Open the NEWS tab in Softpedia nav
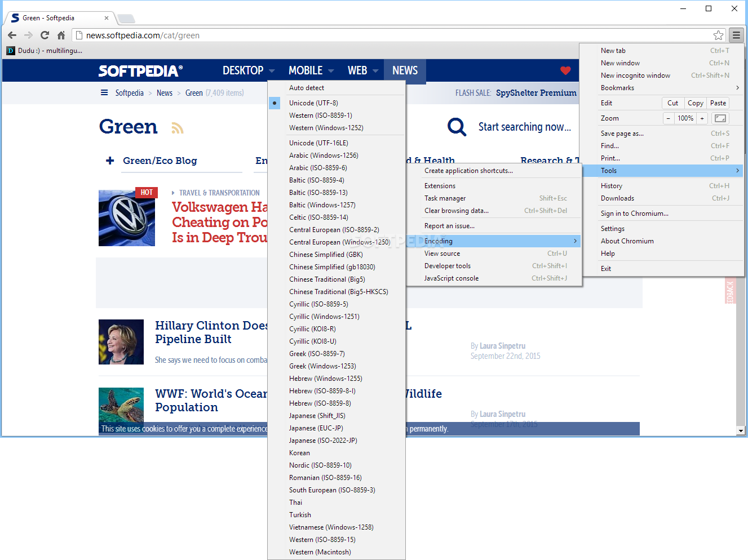The height and width of the screenshot is (560, 748). click(405, 70)
